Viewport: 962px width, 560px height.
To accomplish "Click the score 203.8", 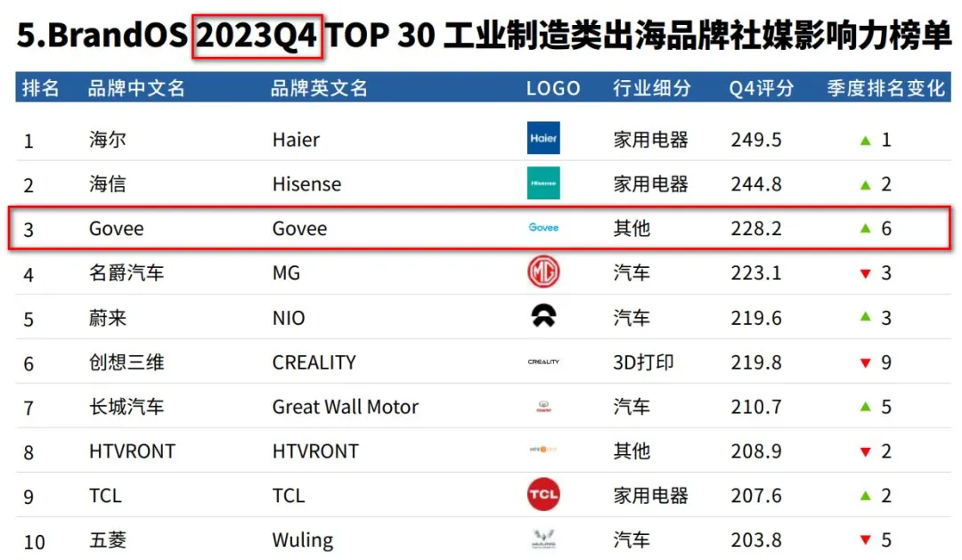I will tap(756, 540).
